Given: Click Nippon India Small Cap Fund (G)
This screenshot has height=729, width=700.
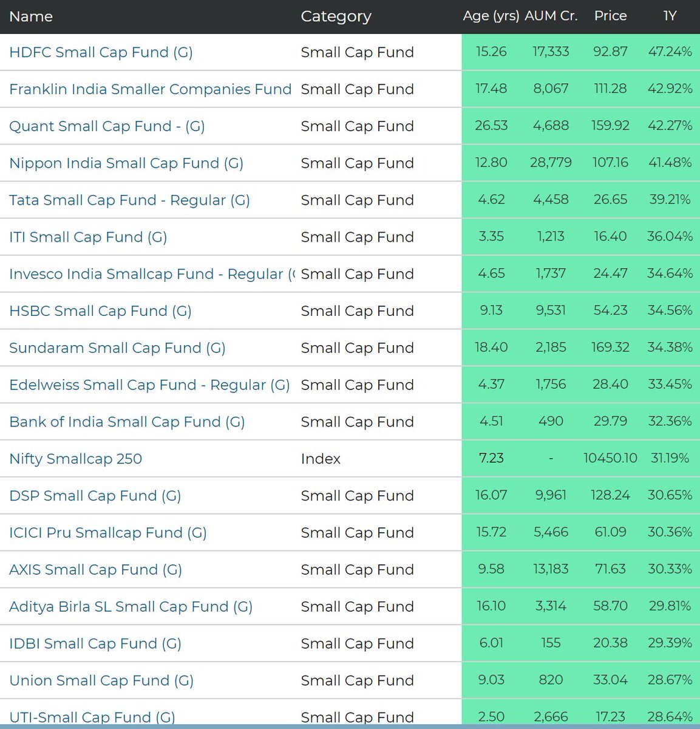Looking at the screenshot, I should [x=126, y=163].
